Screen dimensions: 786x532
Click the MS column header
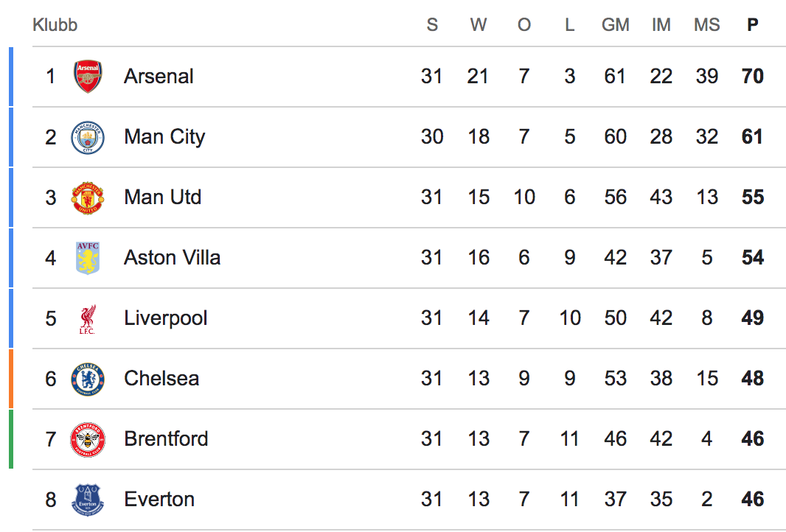pyautogui.click(x=706, y=25)
